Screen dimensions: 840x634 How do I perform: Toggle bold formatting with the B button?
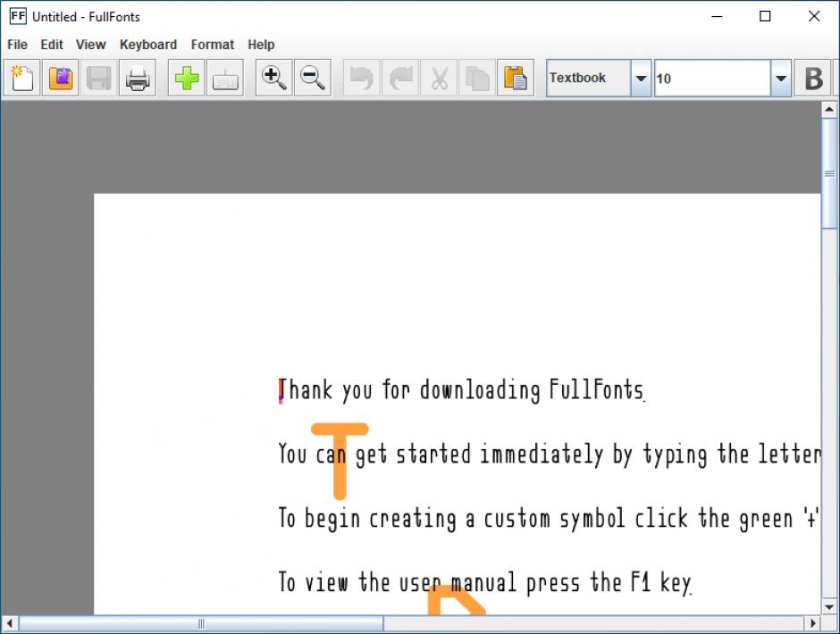[x=813, y=79]
